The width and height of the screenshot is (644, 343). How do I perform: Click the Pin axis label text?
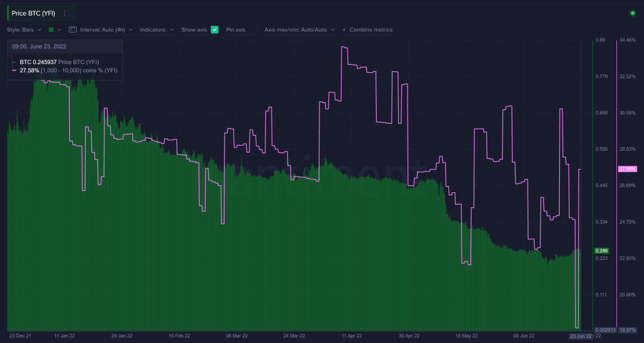tap(236, 30)
